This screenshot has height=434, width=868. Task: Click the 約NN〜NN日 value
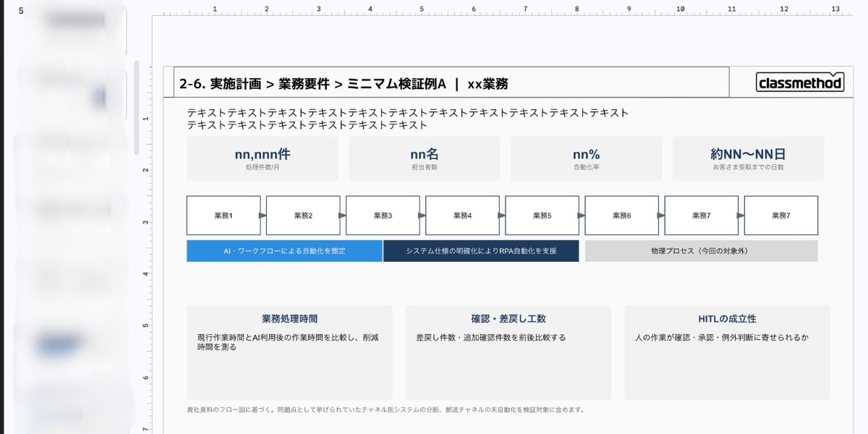(748, 154)
